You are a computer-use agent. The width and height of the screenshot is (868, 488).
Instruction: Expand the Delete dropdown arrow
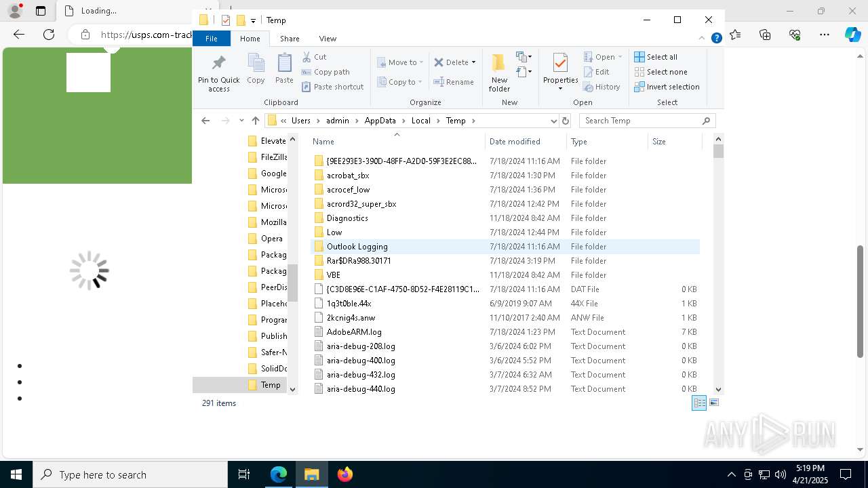[473, 62]
